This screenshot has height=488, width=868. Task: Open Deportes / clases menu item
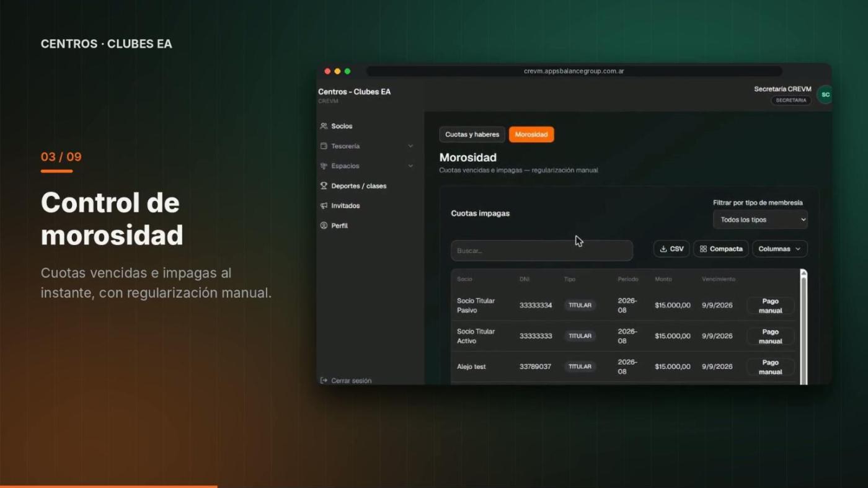(358, 186)
